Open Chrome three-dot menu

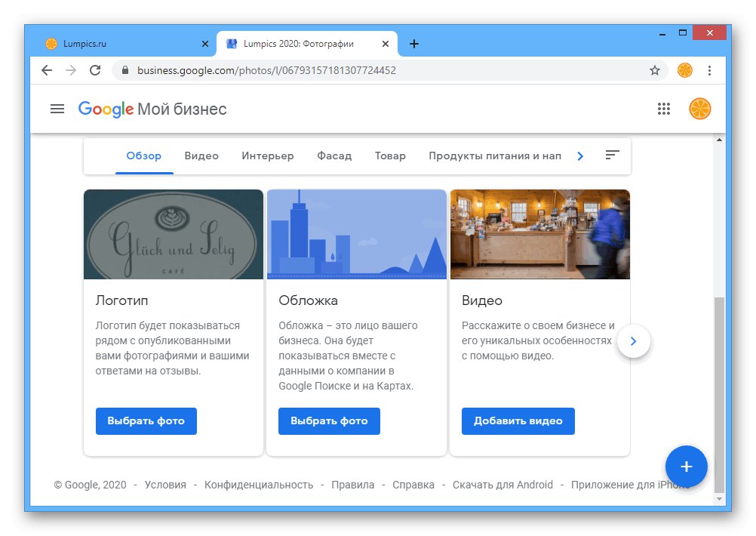pos(709,70)
